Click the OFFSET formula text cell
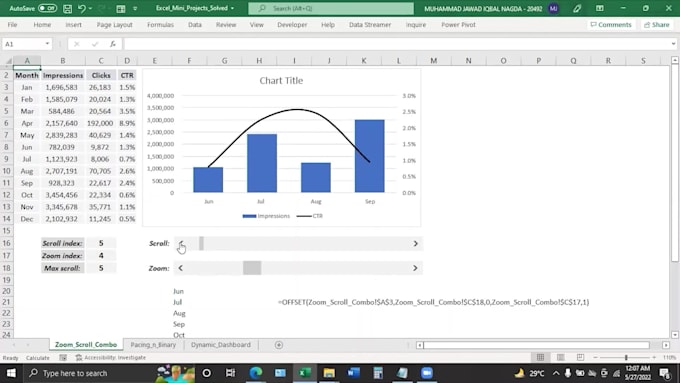 (x=433, y=302)
